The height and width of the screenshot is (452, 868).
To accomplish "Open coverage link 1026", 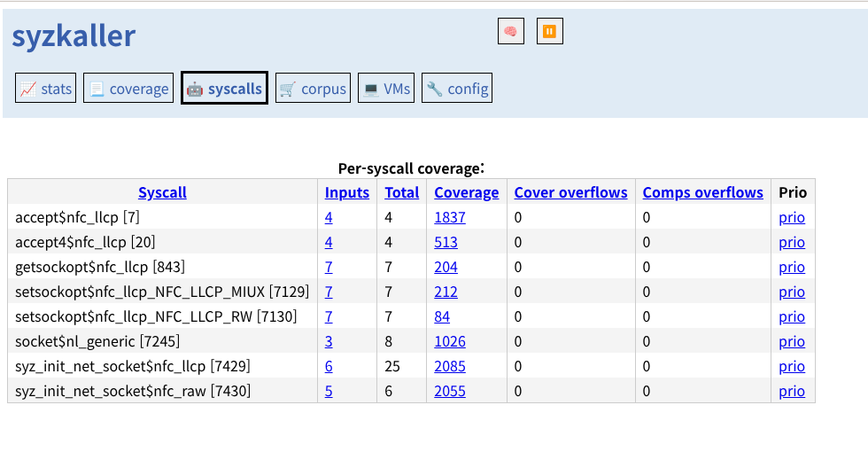I will coord(450,341).
